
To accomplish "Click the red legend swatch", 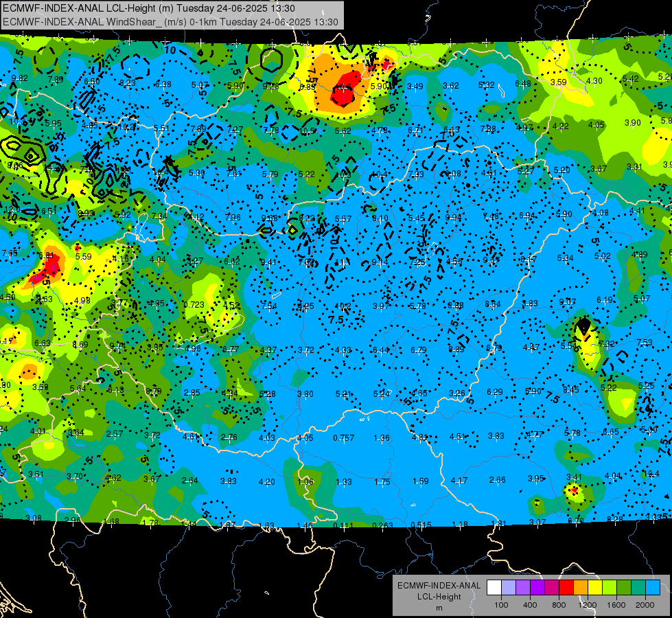I will [566, 588].
